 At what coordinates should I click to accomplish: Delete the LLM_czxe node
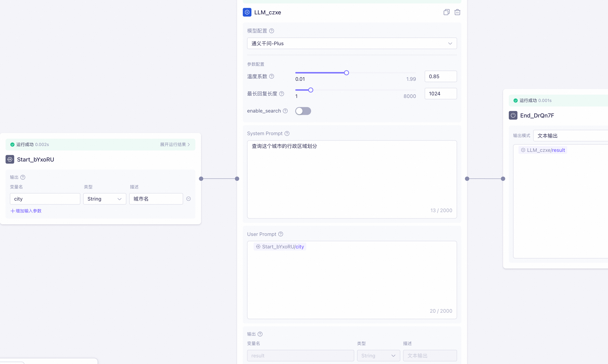pyautogui.click(x=457, y=12)
